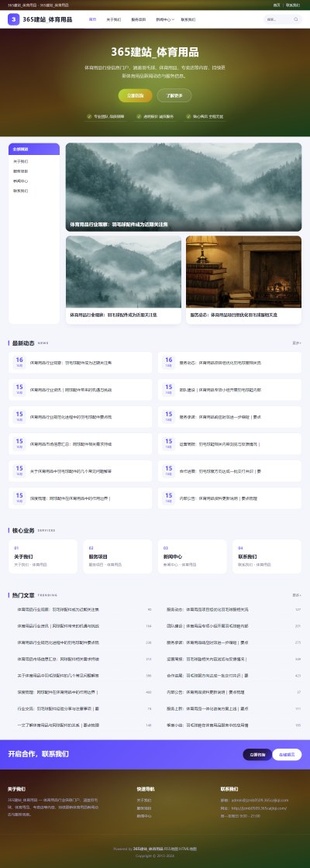Image resolution: width=310 pixels, height=868 pixels.
Task: Click the 了解更多 button in the hero
Action: (x=174, y=95)
